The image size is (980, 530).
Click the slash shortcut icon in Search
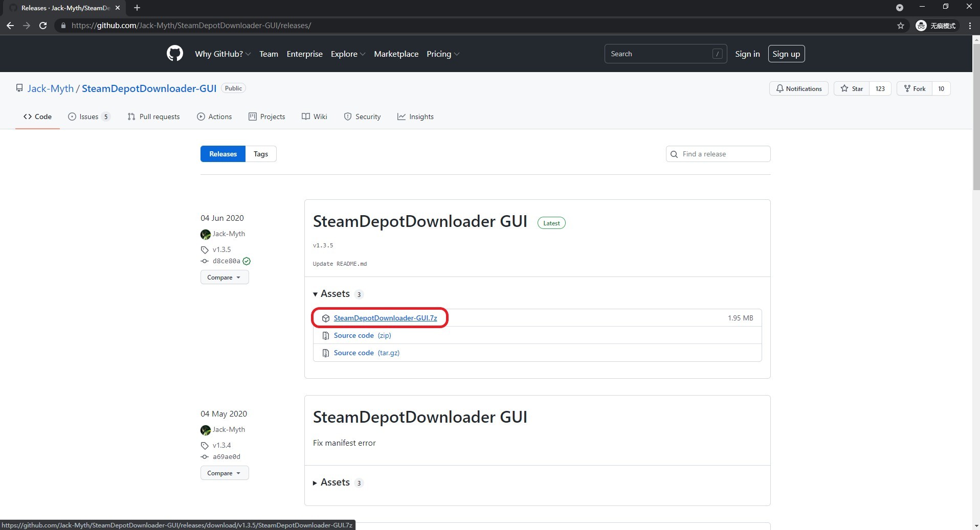click(718, 54)
